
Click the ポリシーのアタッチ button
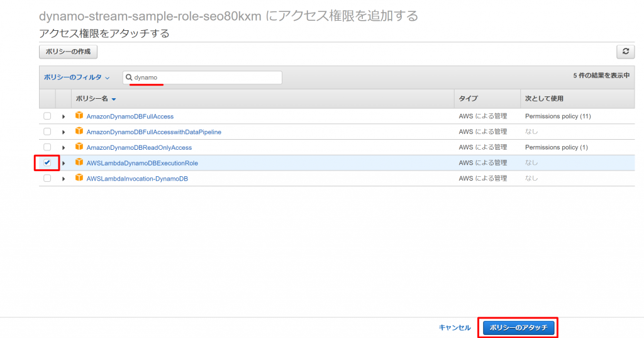518,328
